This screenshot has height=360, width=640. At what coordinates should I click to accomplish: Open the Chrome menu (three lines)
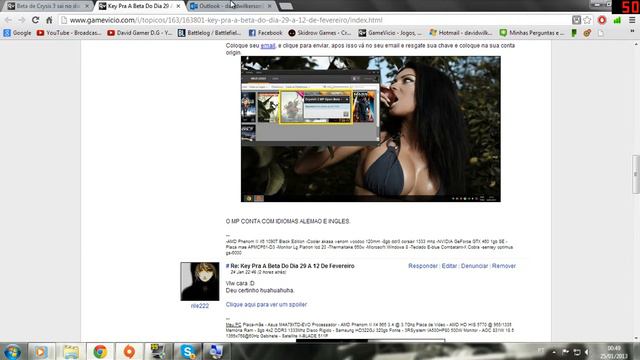point(632,20)
